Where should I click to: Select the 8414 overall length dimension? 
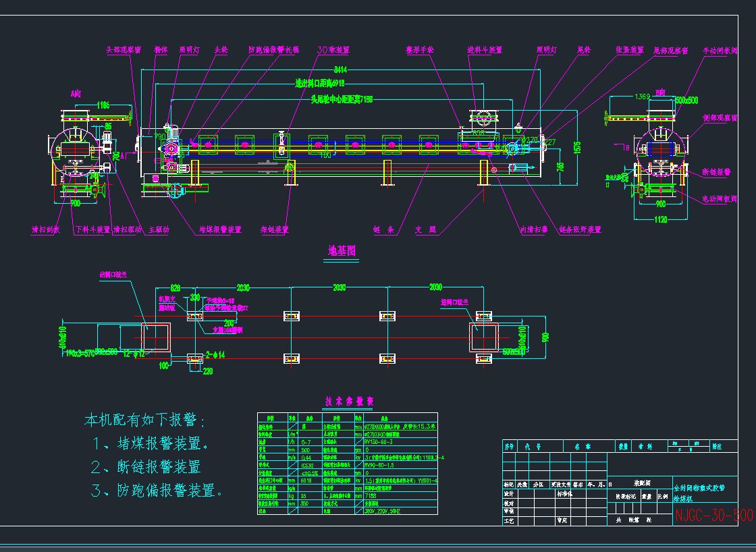tap(342, 70)
